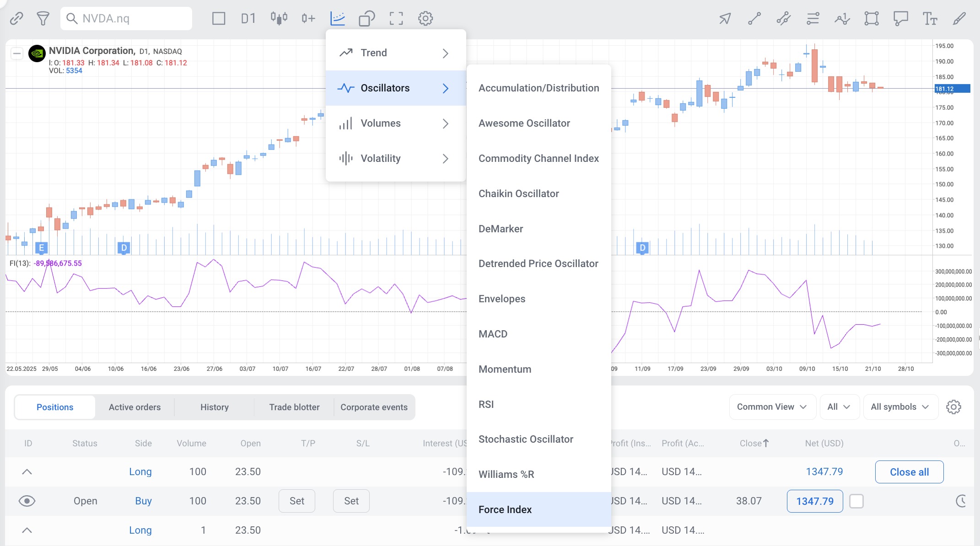The width and height of the screenshot is (980, 546).
Task: Select the trend line drawing tool
Action: [x=754, y=18]
